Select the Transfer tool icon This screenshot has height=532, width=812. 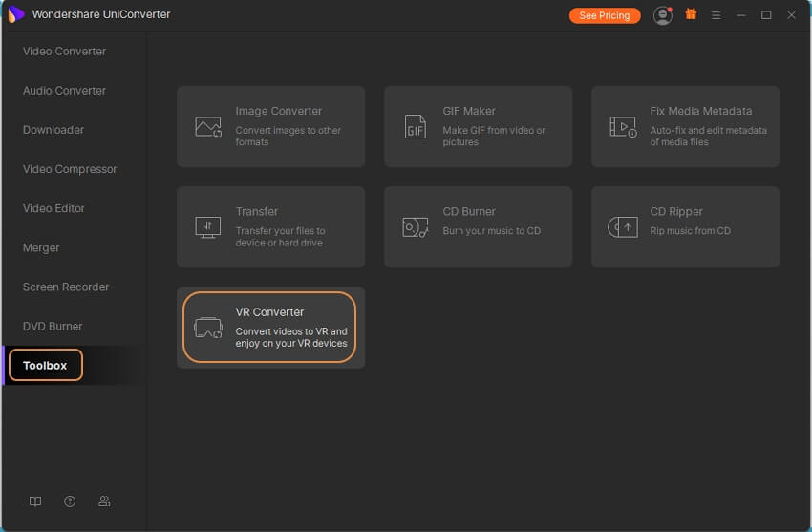[x=207, y=227]
